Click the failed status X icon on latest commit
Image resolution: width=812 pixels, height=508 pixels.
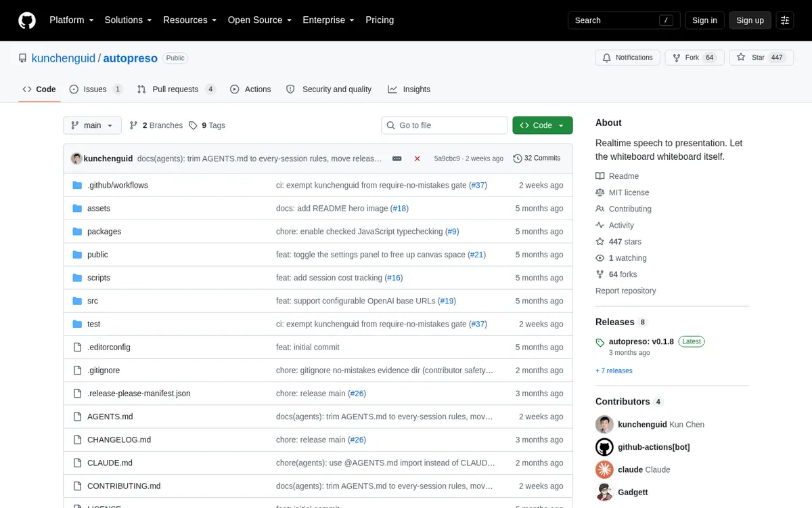click(x=418, y=158)
